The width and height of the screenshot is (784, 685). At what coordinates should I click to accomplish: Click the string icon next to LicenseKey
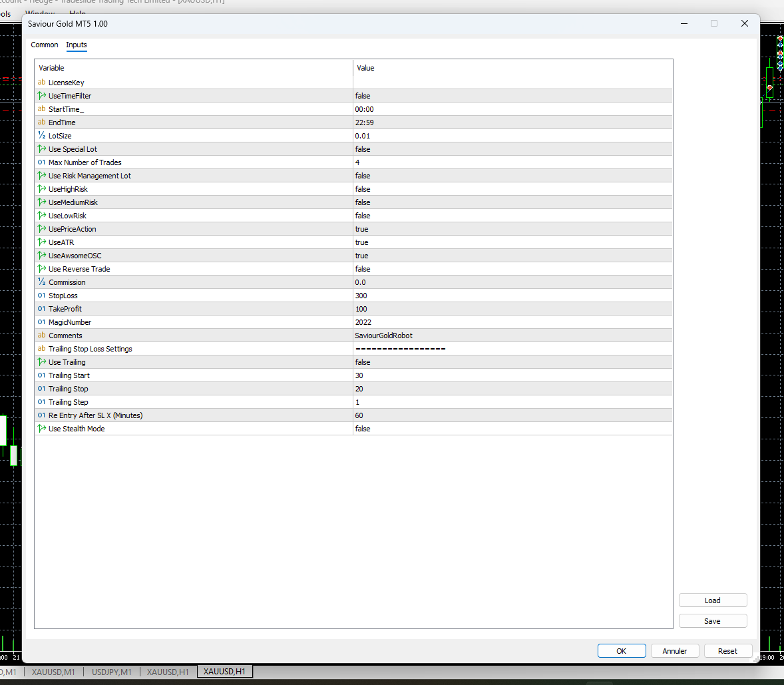[42, 83]
